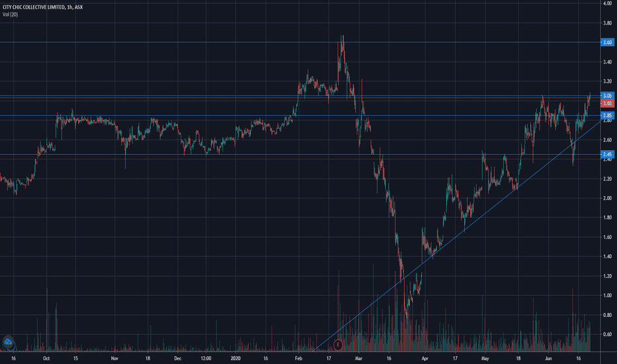
Task: Click the 12:00 label on time axis
Action: [206, 359]
